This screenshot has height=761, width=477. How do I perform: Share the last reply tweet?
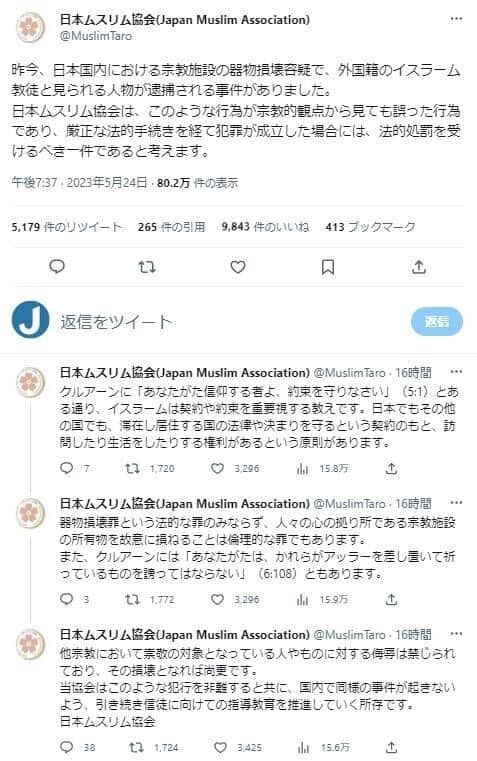[392, 747]
